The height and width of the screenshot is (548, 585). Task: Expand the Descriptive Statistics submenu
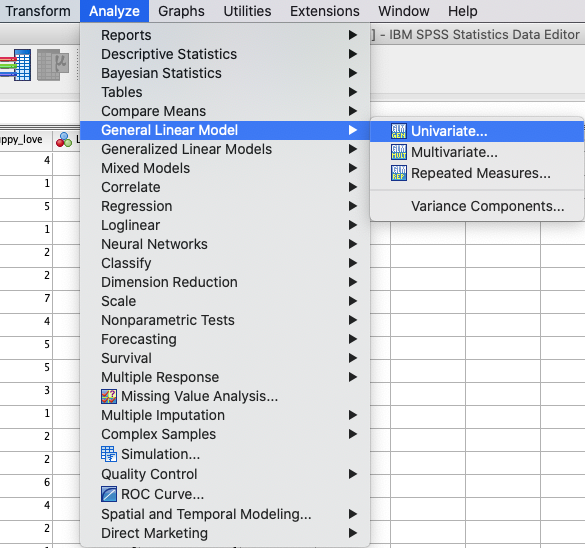point(225,54)
